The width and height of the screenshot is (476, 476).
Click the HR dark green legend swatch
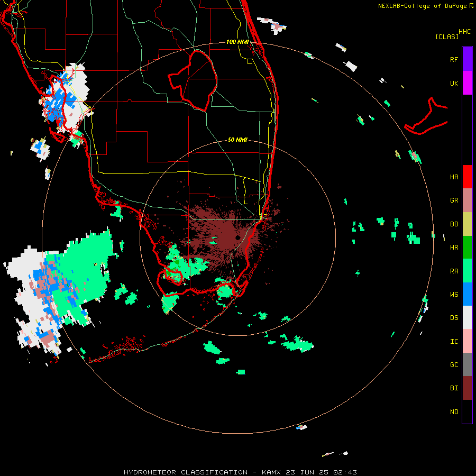pyautogui.click(x=467, y=248)
